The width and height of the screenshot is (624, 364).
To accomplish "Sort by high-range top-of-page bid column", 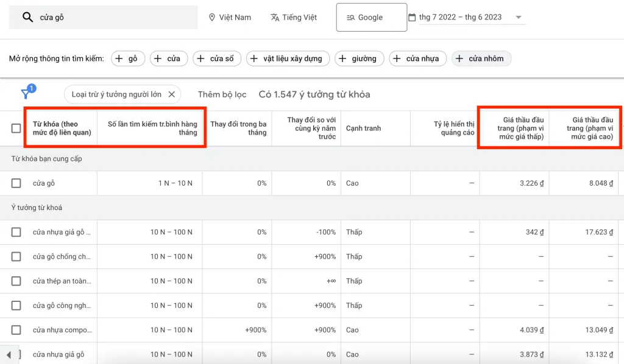I will point(590,128).
